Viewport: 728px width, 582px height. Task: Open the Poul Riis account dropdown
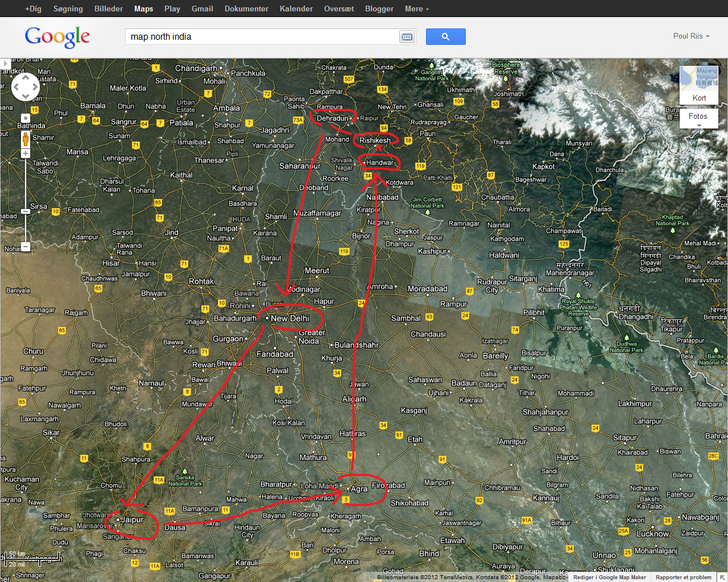pos(691,36)
